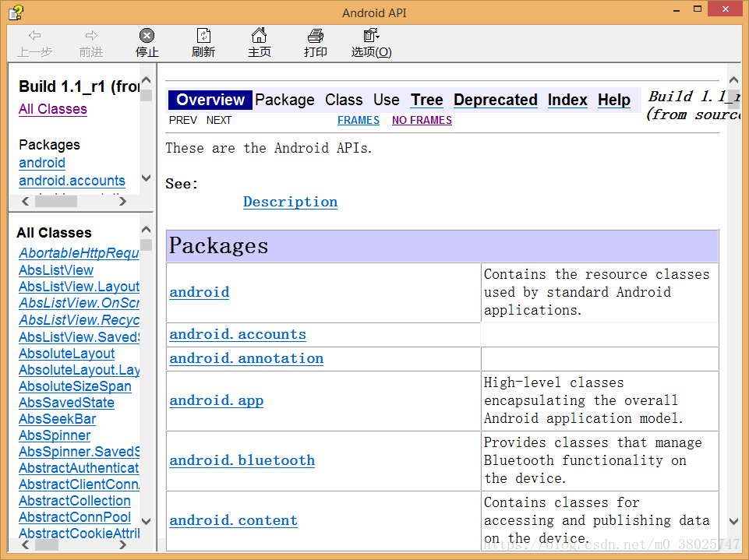Open the Help navigation tab
Viewport: 749px width, 560px height.
coord(614,100)
